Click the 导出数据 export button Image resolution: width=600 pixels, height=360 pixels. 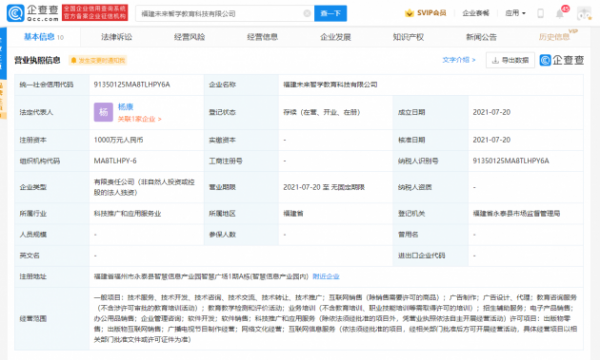point(510,60)
